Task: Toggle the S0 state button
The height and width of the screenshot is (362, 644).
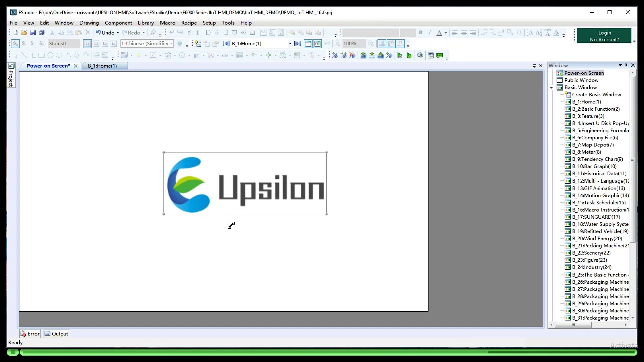Action: point(15,43)
